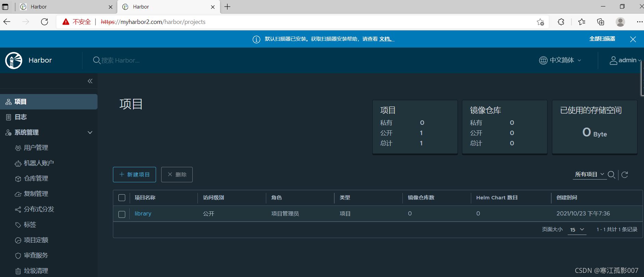
Task: Click the 删除 button
Action: (x=177, y=174)
